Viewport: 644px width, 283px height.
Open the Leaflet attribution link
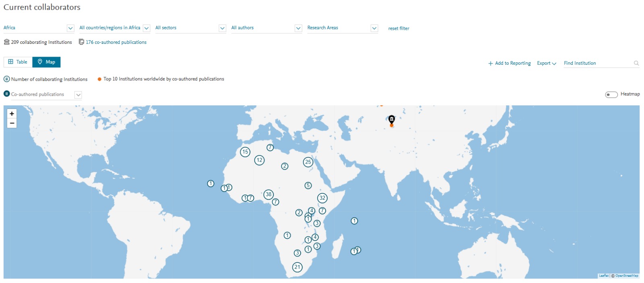point(604,276)
